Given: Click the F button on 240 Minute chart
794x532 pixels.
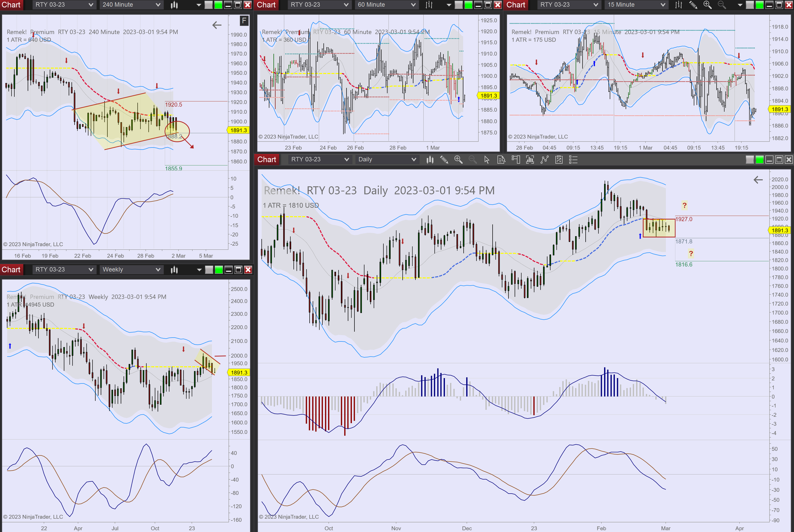Looking at the screenshot, I should pos(244,21).
